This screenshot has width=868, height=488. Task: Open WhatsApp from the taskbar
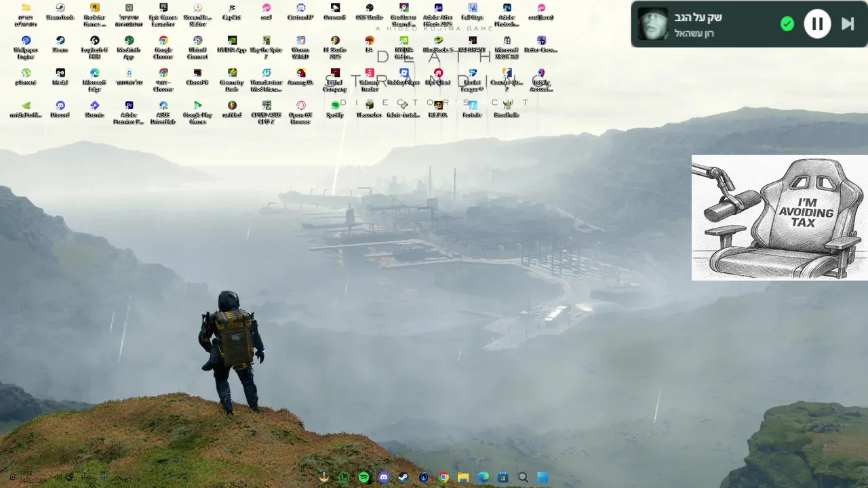pyautogui.click(x=344, y=477)
